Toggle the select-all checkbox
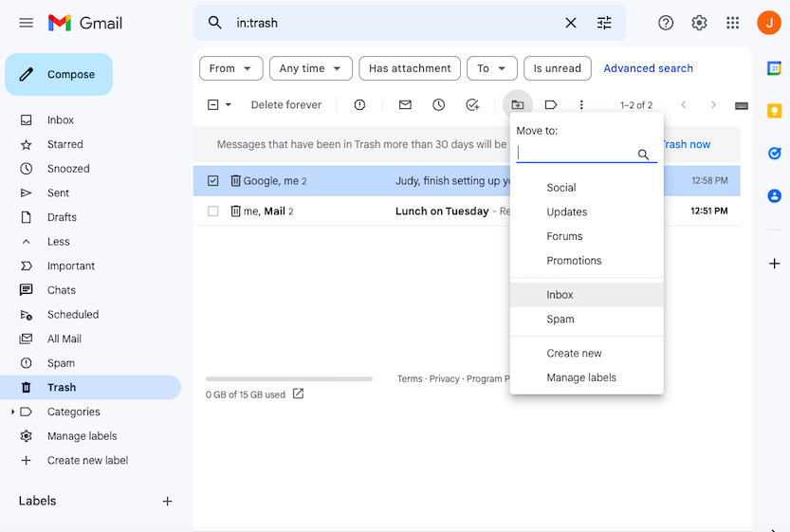This screenshot has height=532, width=790. [x=213, y=104]
